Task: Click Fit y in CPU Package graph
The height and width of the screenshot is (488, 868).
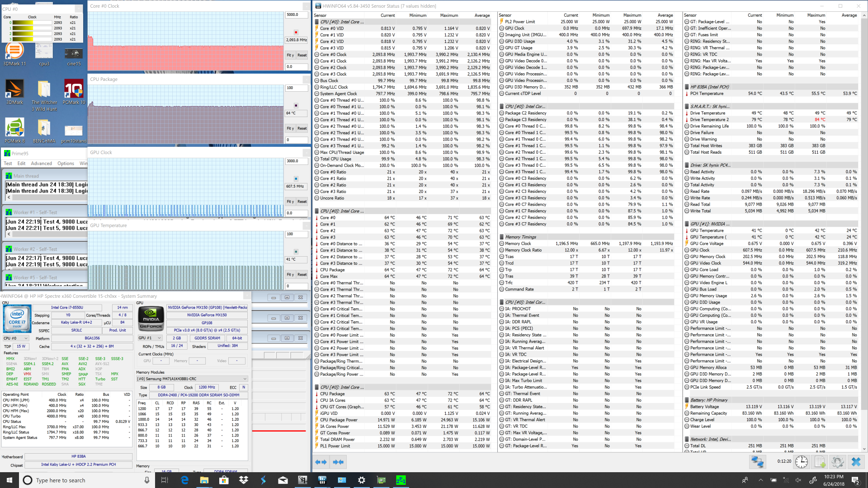Action: point(290,128)
